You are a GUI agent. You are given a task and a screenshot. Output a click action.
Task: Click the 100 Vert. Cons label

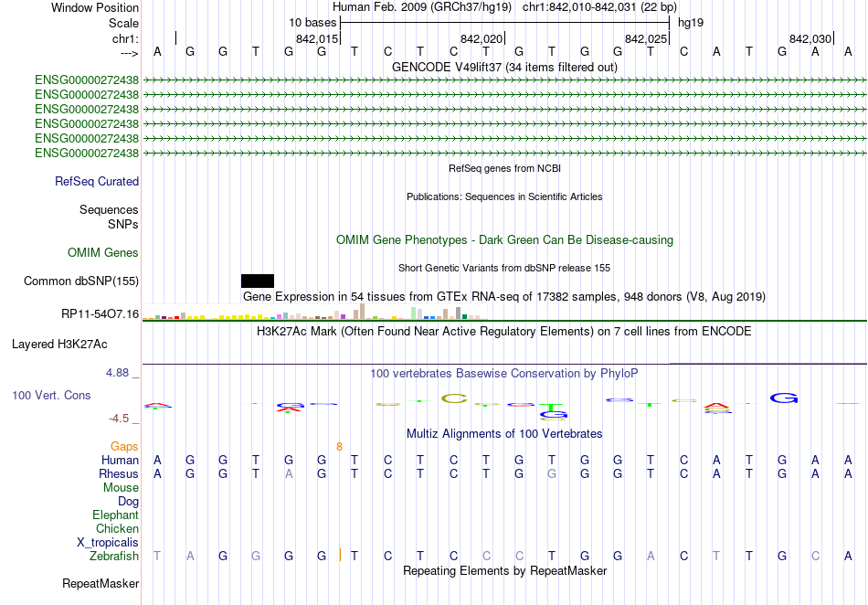tap(51, 395)
